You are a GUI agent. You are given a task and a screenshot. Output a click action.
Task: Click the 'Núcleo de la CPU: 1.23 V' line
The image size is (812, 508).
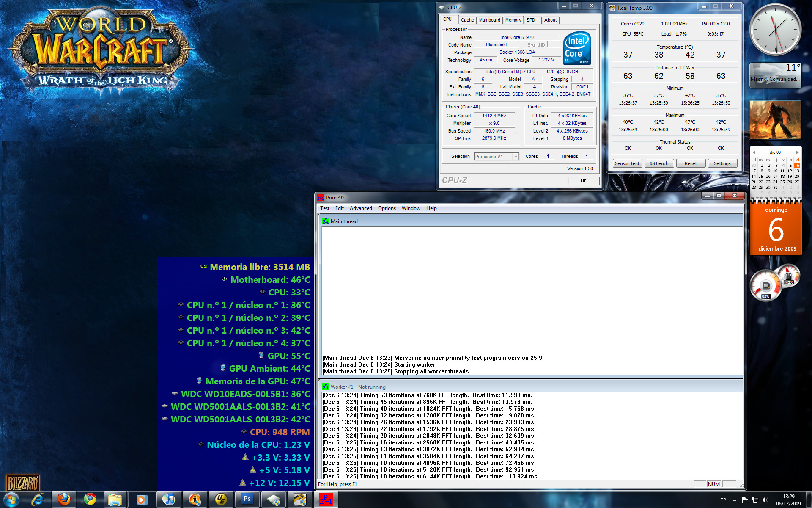click(254, 445)
